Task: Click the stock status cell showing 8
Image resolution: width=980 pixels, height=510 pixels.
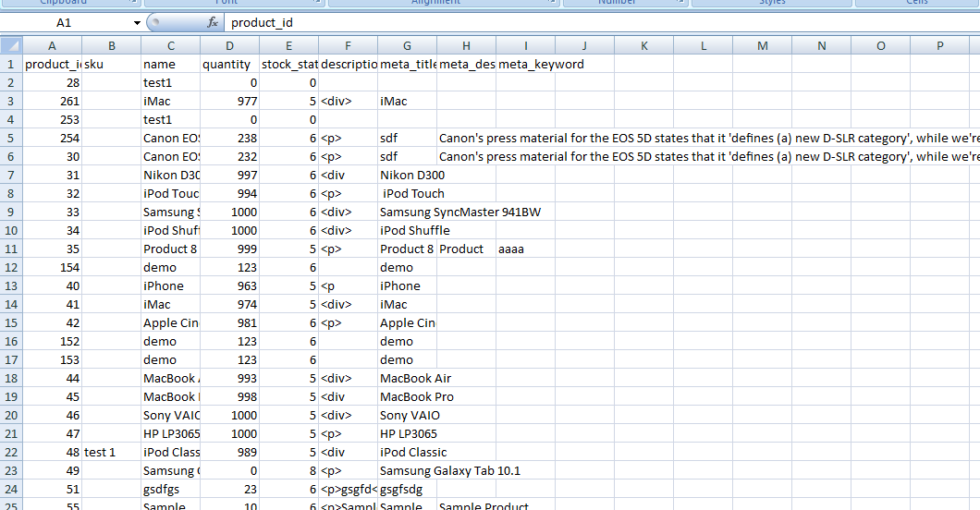Action: pyautogui.click(x=288, y=470)
